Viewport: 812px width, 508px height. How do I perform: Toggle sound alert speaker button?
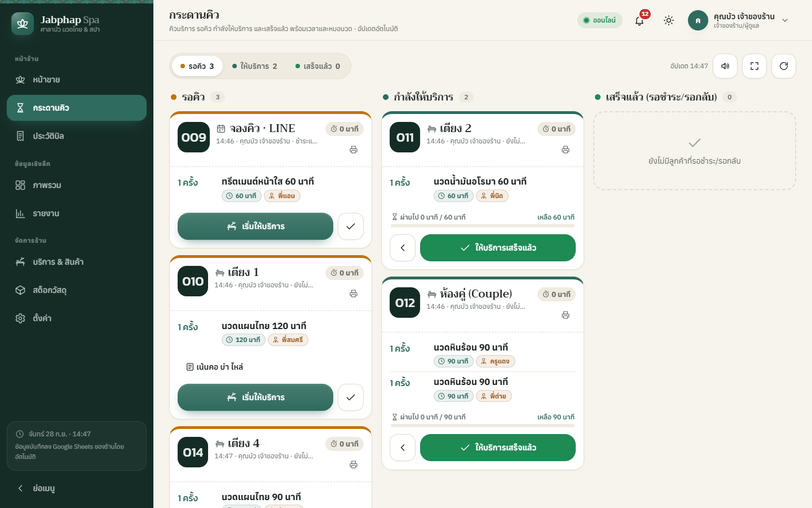click(725, 66)
